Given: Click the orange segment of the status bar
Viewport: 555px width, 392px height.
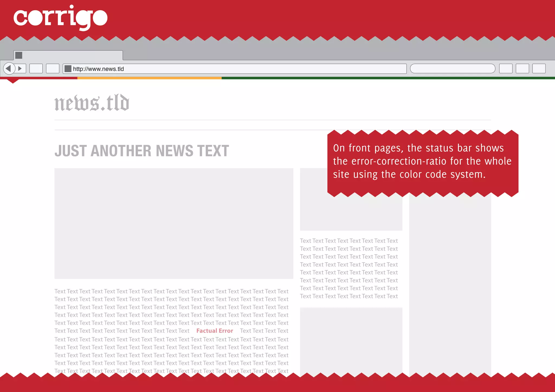Looking at the screenshot, I should [x=149, y=78].
